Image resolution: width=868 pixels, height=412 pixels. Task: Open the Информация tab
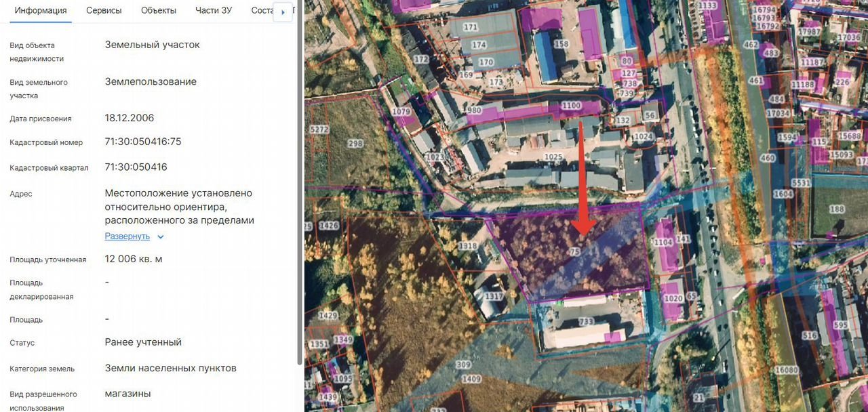[x=41, y=10]
